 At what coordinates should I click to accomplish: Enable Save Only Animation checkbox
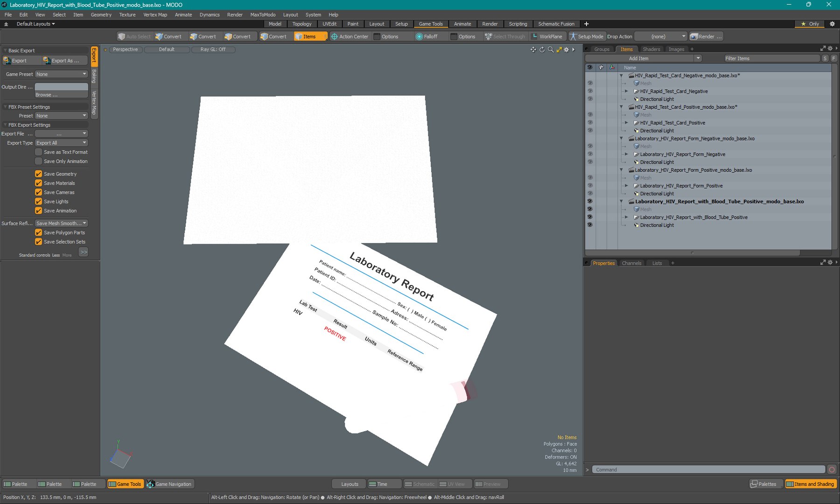pyautogui.click(x=39, y=161)
